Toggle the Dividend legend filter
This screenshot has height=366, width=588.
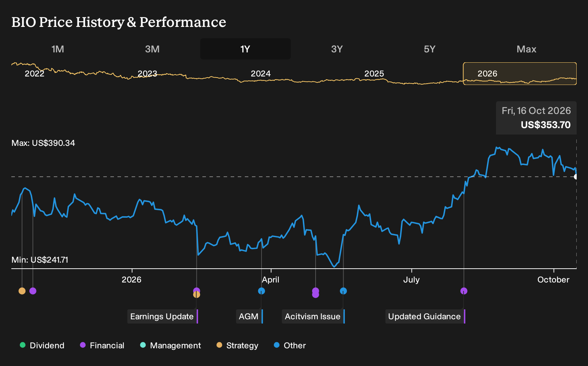coord(42,345)
